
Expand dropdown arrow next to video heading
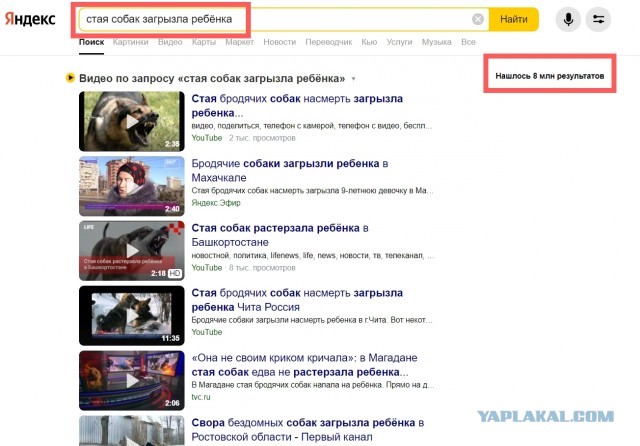pos(353,79)
